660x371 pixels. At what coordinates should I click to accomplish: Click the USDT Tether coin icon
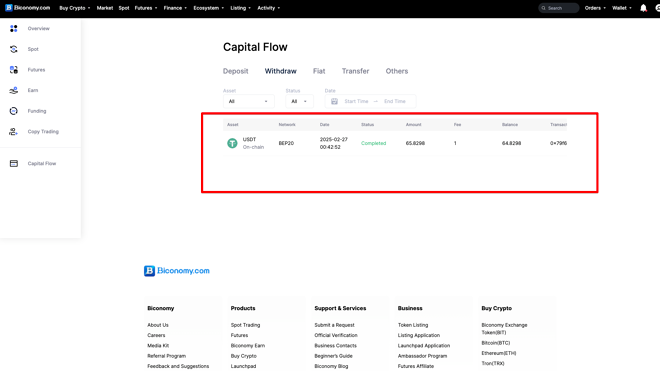coord(232,143)
